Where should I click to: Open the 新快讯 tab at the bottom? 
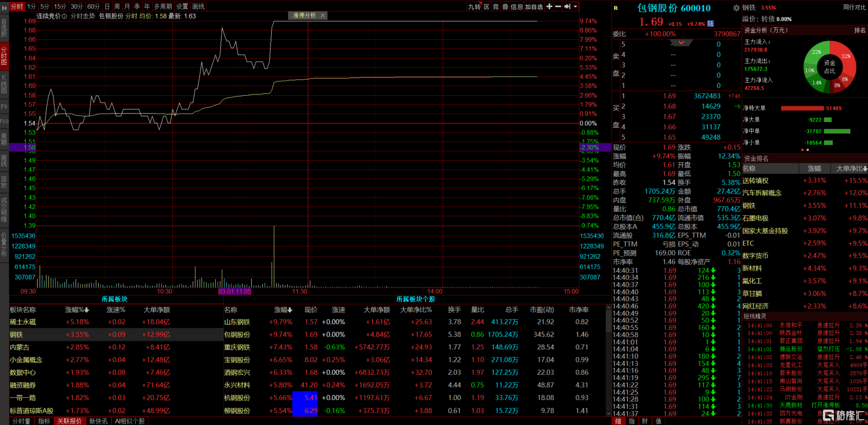[x=98, y=421]
